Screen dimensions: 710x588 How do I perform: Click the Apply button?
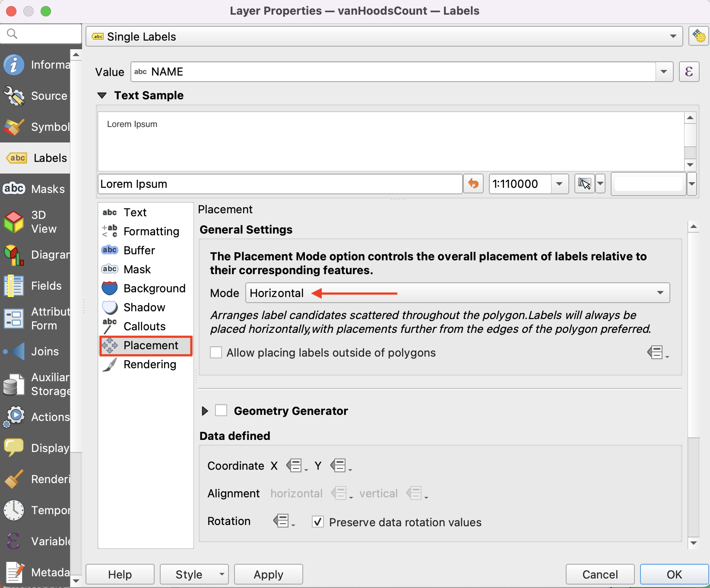tap(268, 575)
